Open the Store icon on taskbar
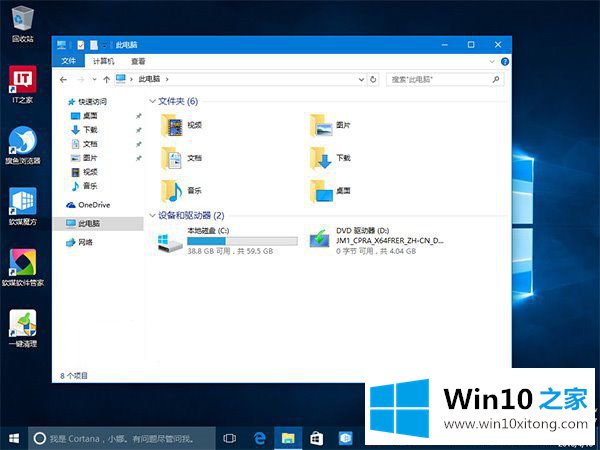Screen dimensions: 600x450 point(316,438)
